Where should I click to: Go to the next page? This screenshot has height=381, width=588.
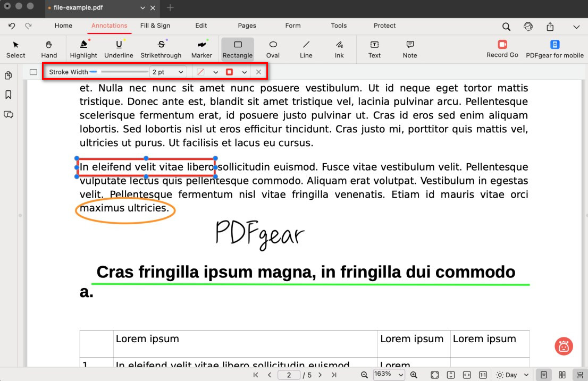(x=320, y=375)
